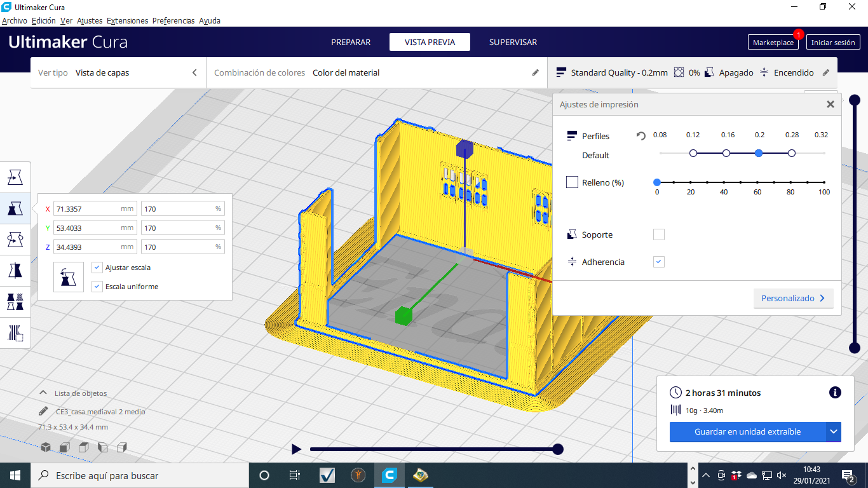This screenshot has width=868, height=488.
Task: Show print info details icon
Action: (835, 393)
